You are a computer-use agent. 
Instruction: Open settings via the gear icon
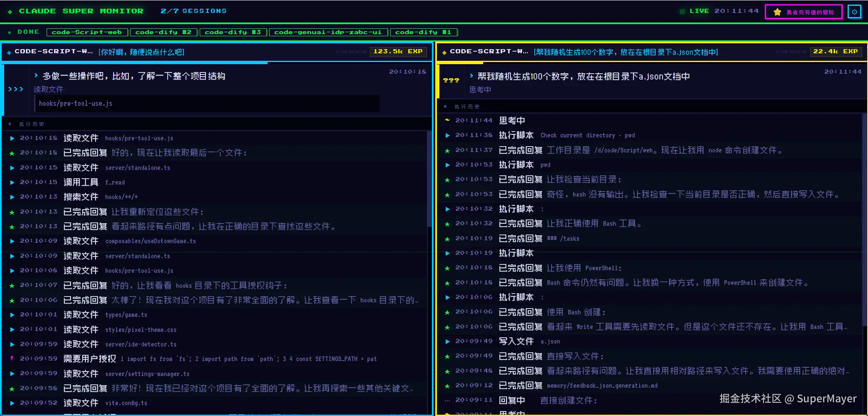point(854,12)
